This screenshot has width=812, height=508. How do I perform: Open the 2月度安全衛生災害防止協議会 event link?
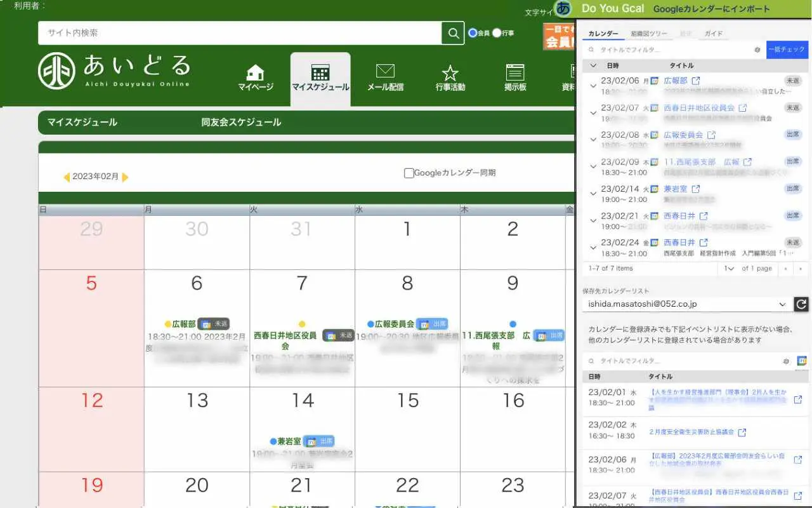point(691,432)
